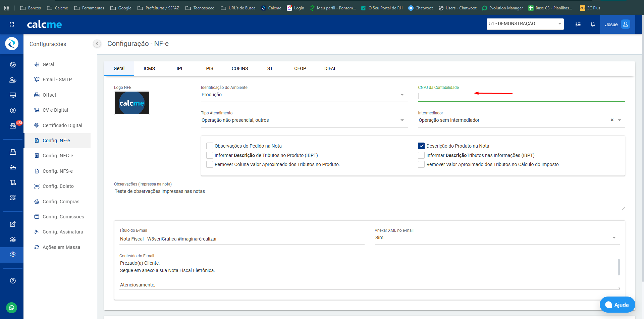This screenshot has height=319, width=644.
Task: Click the notification bell icon
Action: point(593,24)
